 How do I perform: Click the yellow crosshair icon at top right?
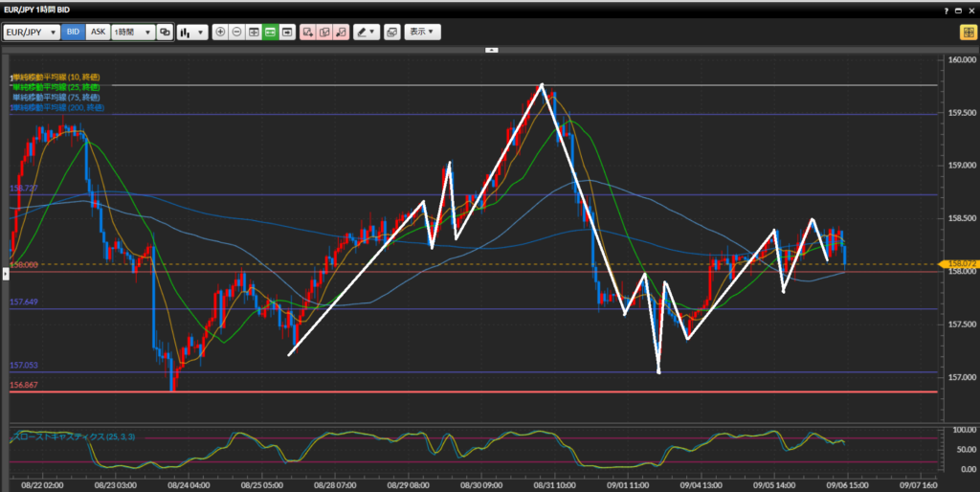[968, 32]
